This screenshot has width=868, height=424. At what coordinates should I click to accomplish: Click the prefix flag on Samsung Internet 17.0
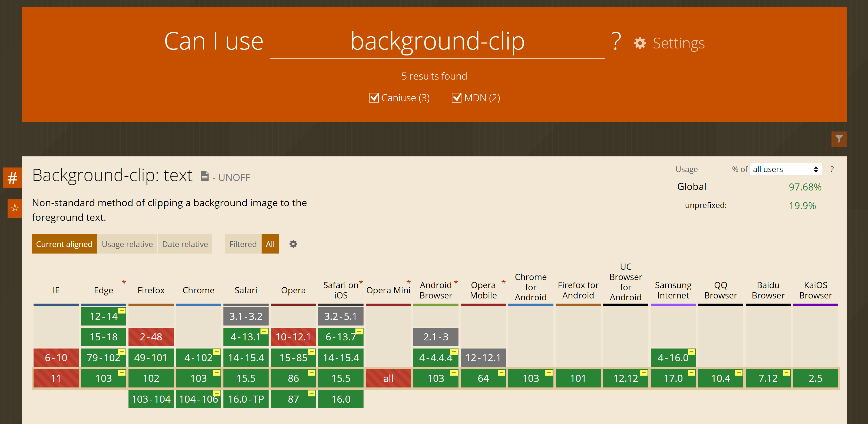691,373
